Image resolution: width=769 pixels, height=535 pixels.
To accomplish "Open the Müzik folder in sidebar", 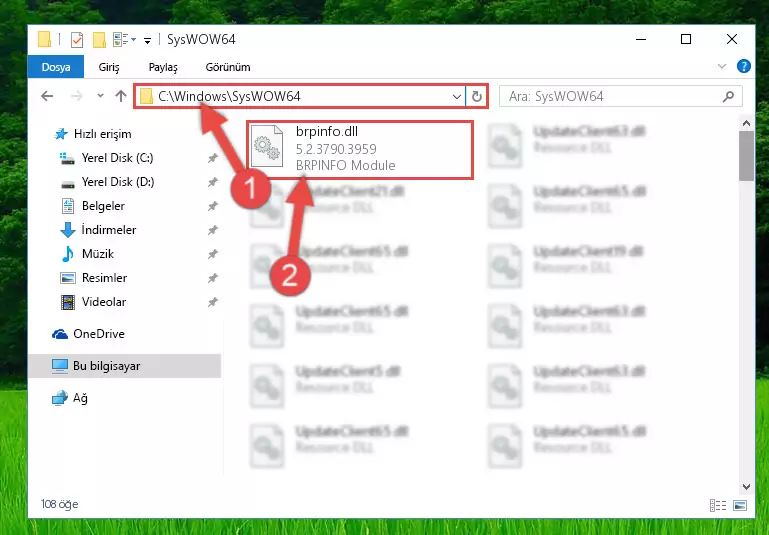I will (98, 254).
